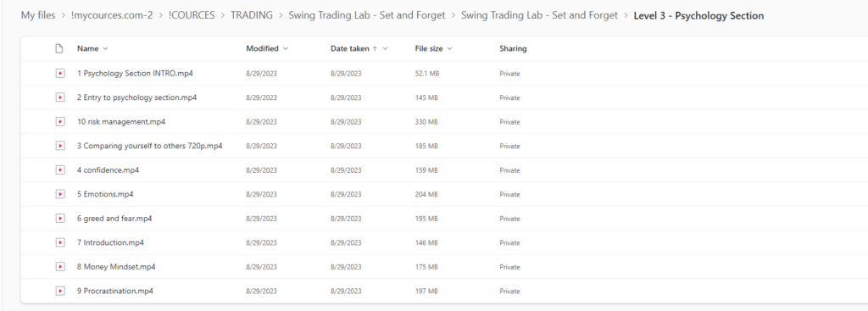Screen dimensions: 868x311
Task: Click video icon next to 4 confidence
Action: pos(60,169)
